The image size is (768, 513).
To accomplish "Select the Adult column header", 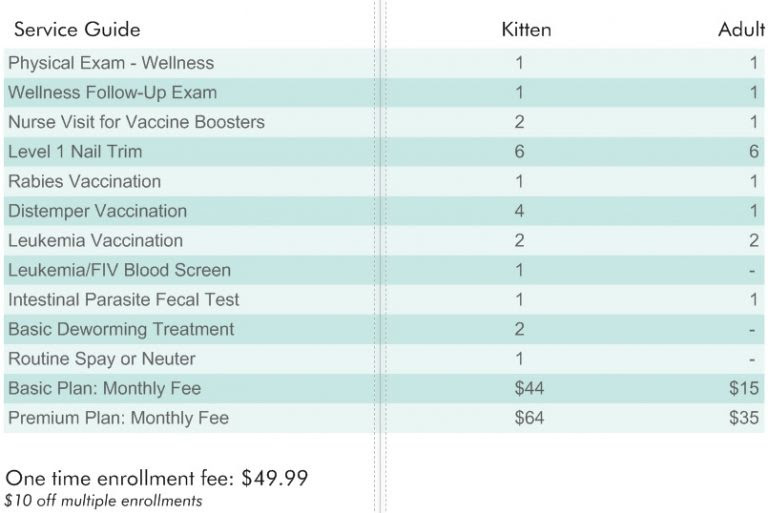I will (742, 29).
